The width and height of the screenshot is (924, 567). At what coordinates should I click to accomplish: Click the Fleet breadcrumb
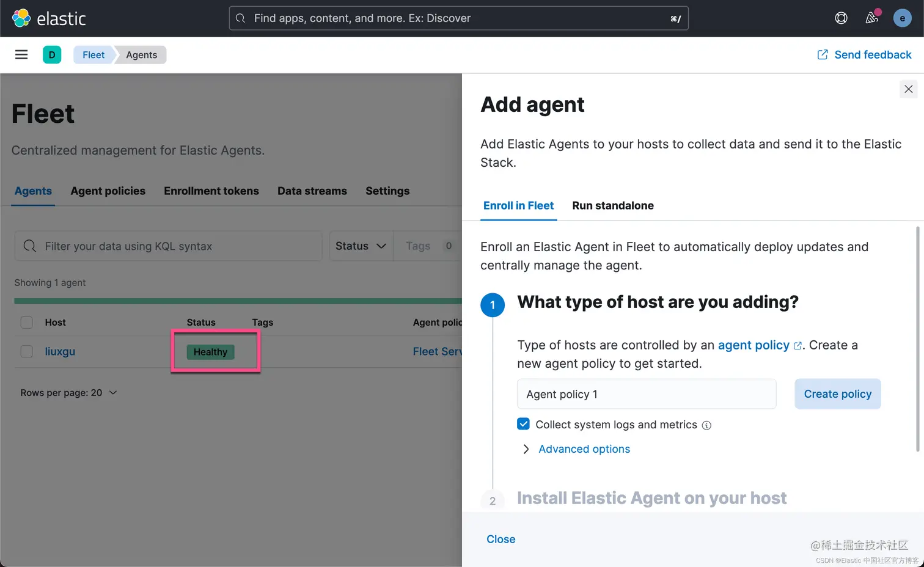click(x=94, y=55)
